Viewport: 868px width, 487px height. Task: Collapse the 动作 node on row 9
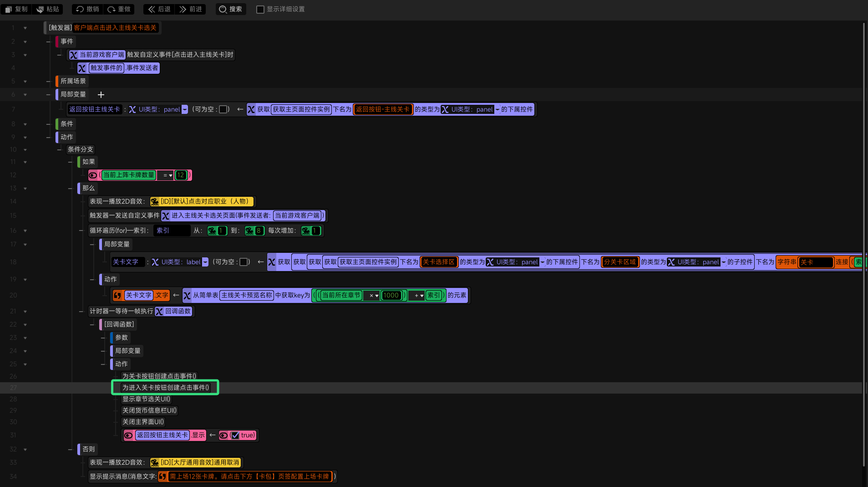tap(48, 137)
